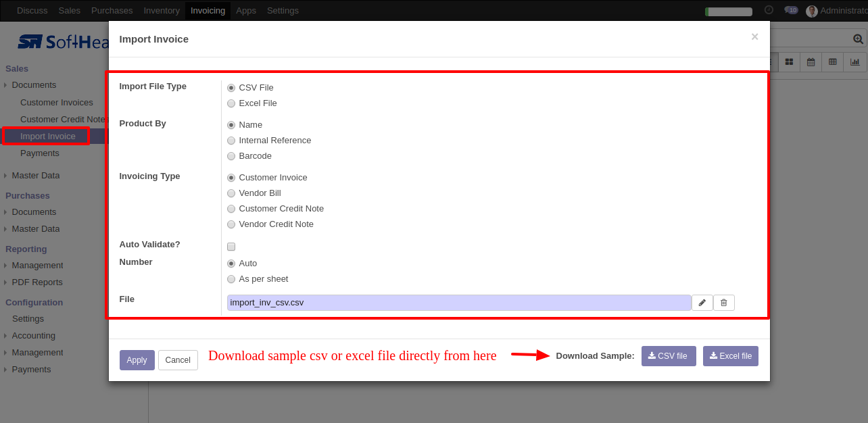Choose Product By Barcode

click(231, 156)
